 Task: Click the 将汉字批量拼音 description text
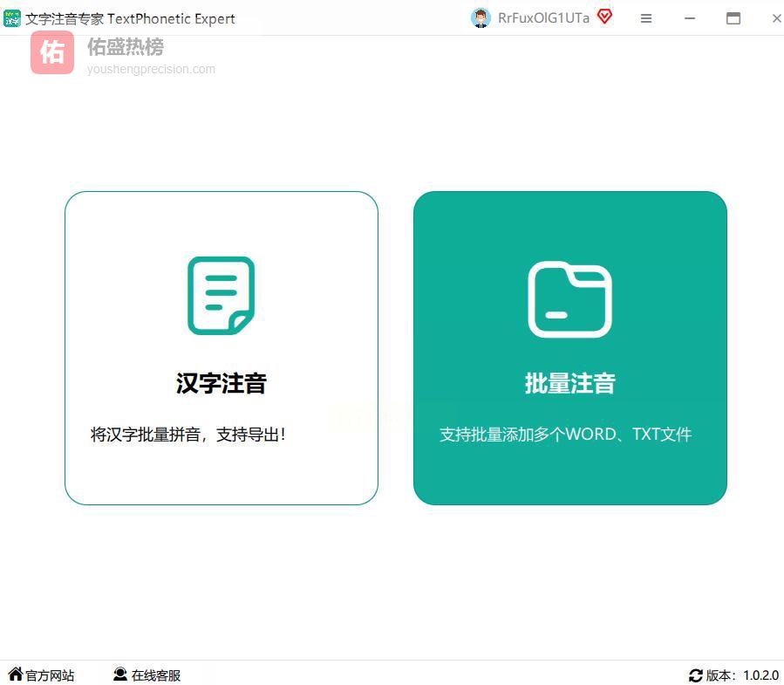click(188, 434)
